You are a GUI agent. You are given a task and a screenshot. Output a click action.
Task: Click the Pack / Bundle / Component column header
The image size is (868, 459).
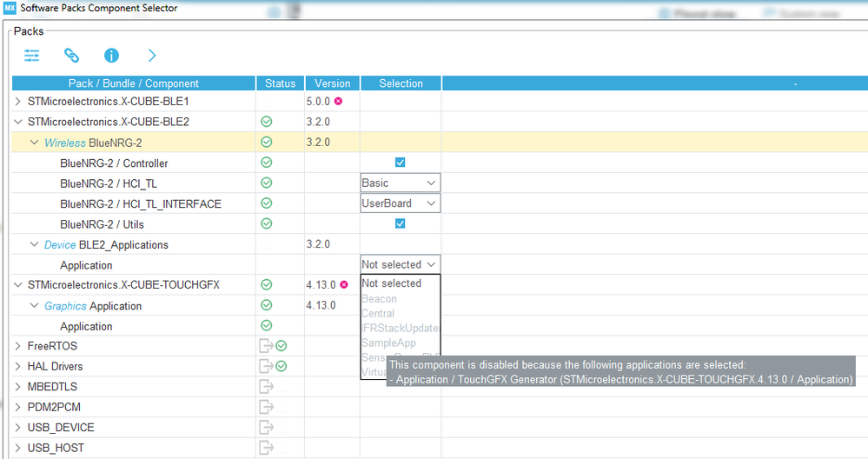point(134,83)
